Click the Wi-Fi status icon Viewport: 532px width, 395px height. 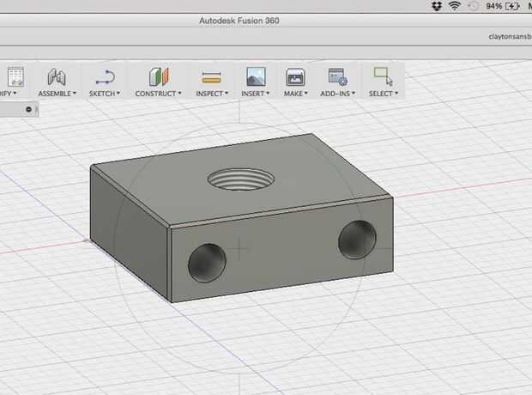[455, 6]
